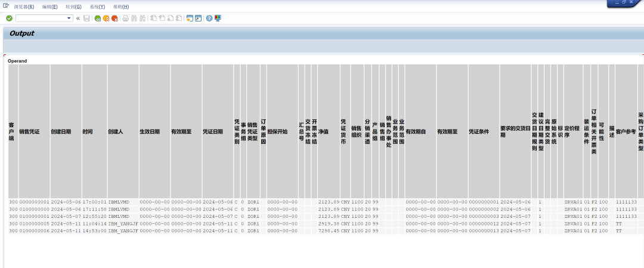Screen dimensions: 644x268
Task: Click the 生效日期 column header
Action: 155,131
